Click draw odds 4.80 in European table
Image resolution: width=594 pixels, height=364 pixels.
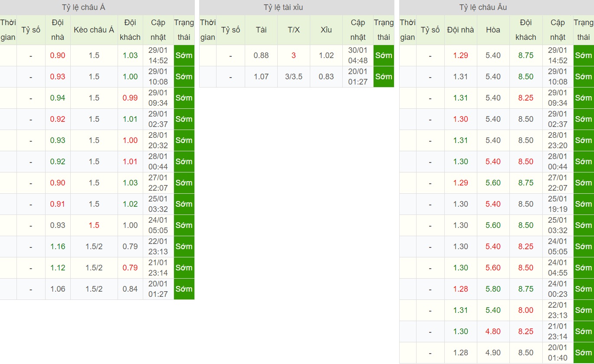pos(493,331)
